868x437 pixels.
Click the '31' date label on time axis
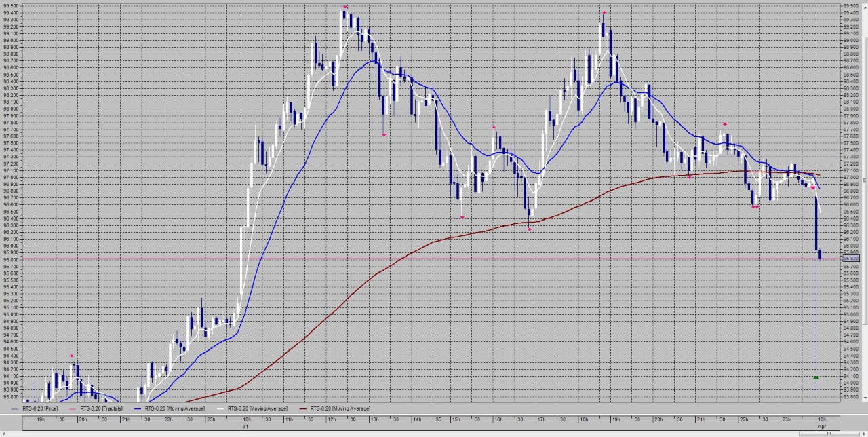click(245, 426)
